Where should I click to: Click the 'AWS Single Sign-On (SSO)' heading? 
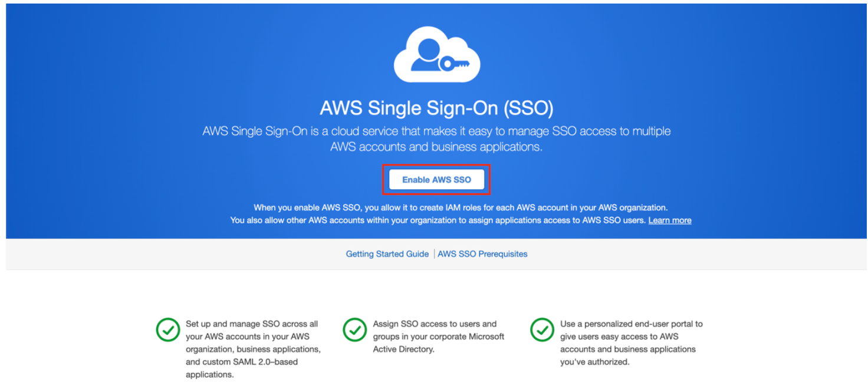436,108
